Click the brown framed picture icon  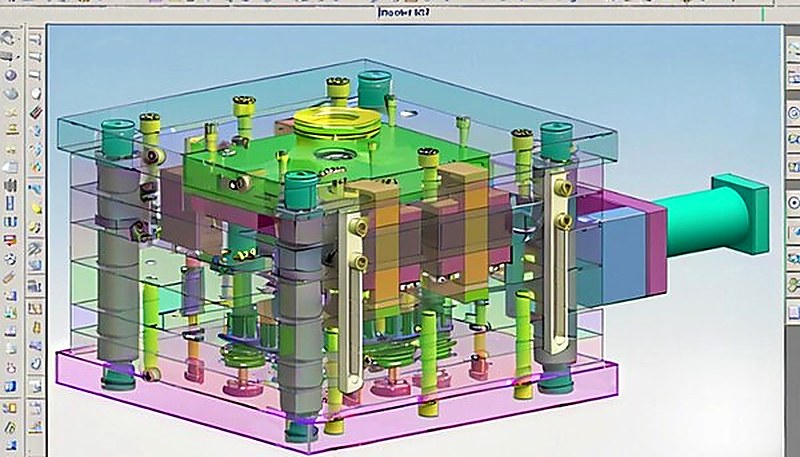pos(35,308)
